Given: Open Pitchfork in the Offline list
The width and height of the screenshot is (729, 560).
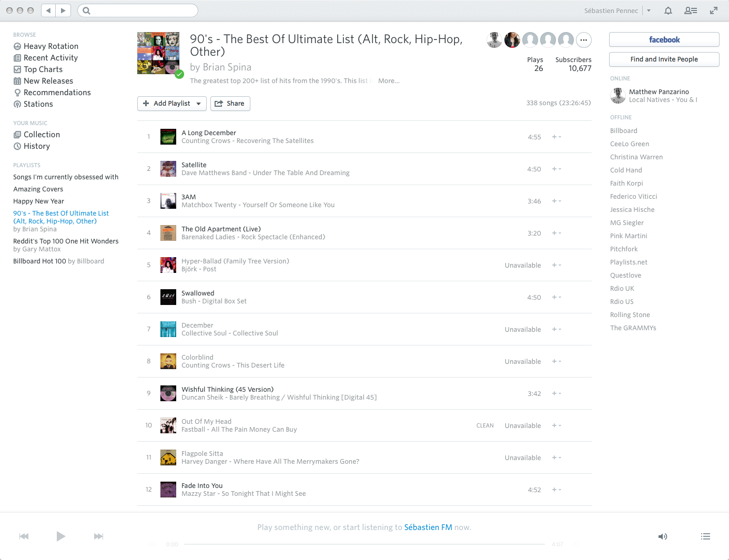Looking at the screenshot, I should 624,249.
